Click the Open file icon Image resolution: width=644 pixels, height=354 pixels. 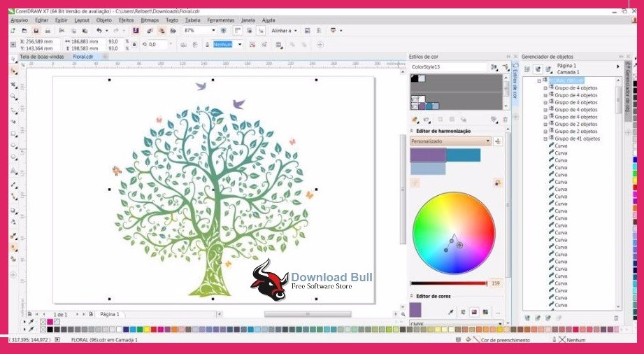tap(24, 31)
